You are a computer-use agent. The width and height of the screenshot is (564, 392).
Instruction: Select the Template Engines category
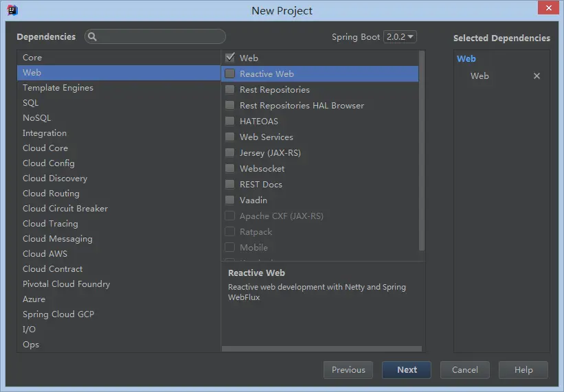119,88
